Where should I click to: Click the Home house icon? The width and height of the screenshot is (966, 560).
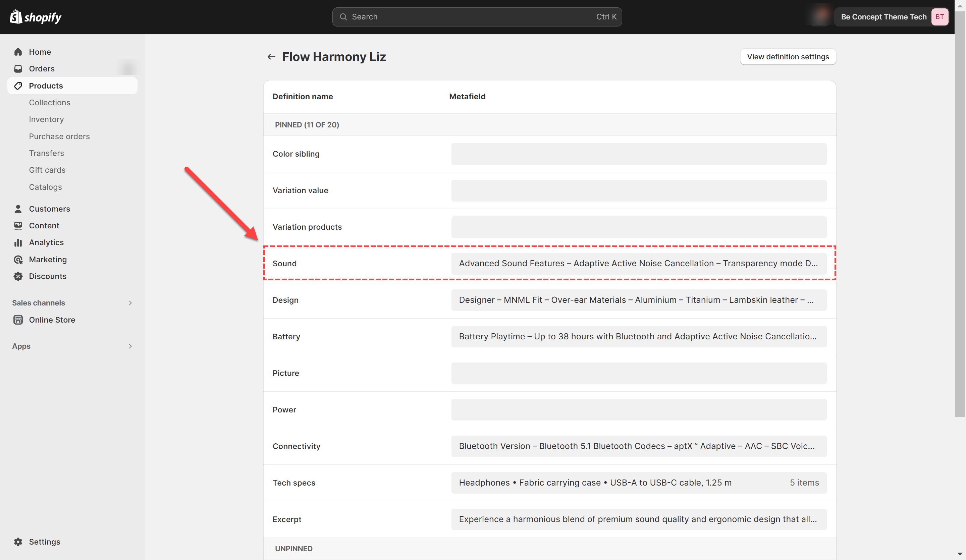pos(18,52)
